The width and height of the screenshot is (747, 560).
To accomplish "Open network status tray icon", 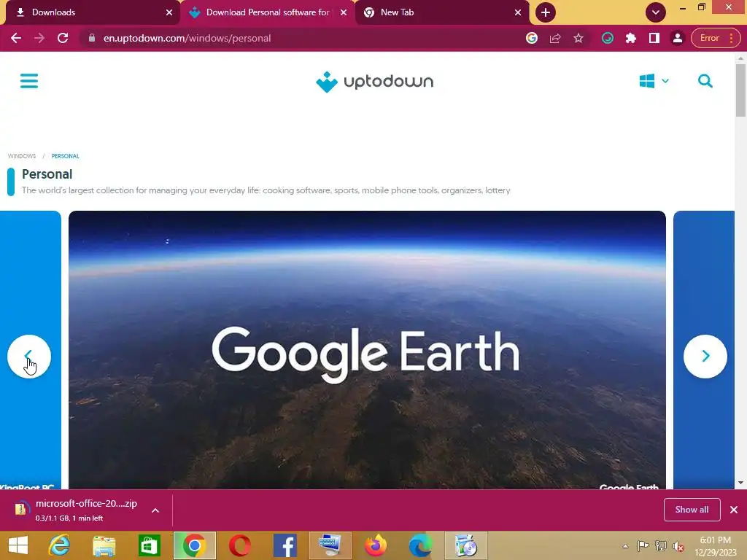I will point(660,545).
